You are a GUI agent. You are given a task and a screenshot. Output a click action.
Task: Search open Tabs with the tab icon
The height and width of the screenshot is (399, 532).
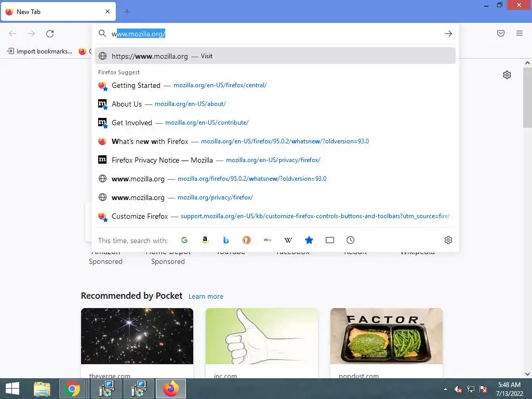tap(330, 240)
